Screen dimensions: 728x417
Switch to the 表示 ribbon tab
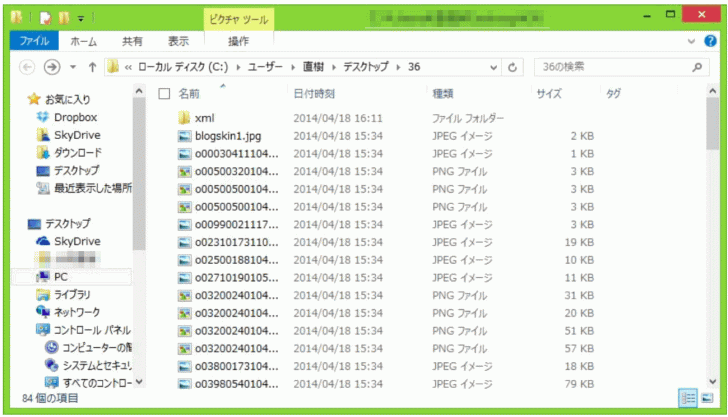point(178,41)
